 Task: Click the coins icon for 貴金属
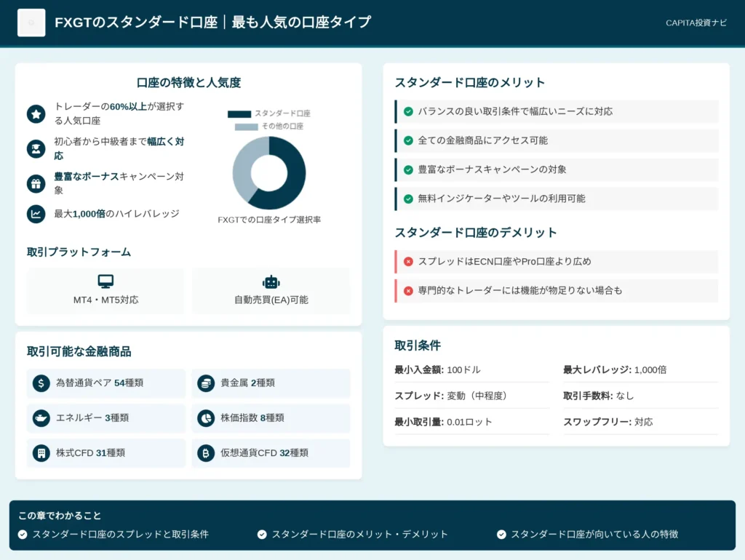point(206,383)
